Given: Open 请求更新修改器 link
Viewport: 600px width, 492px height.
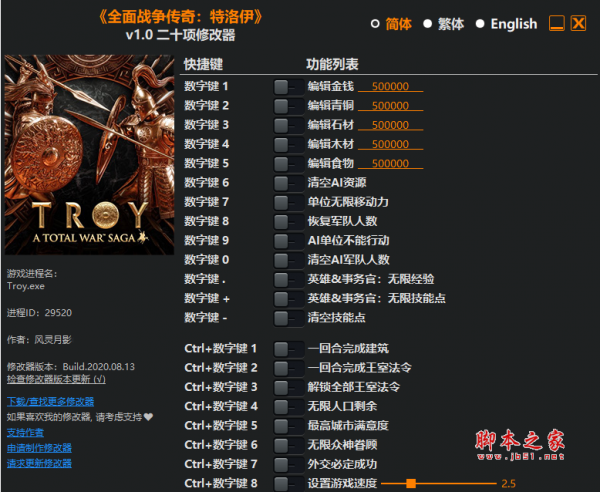Looking at the screenshot, I should (39, 463).
